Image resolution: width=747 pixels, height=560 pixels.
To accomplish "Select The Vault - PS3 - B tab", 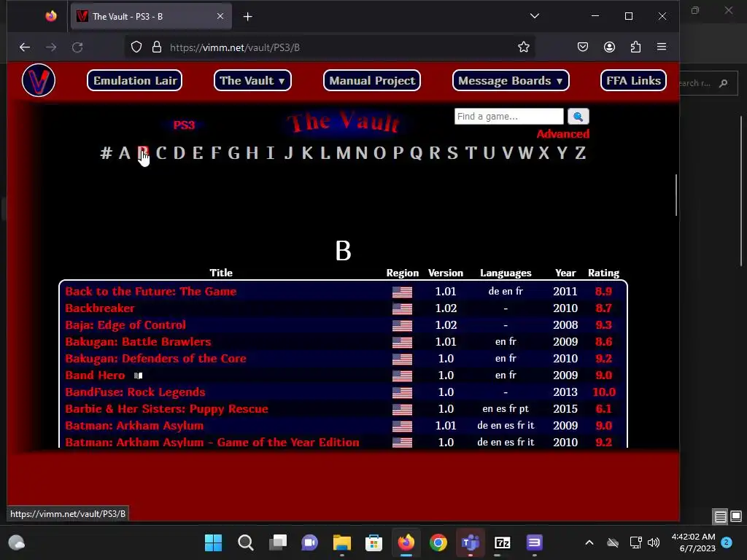I will click(x=152, y=17).
